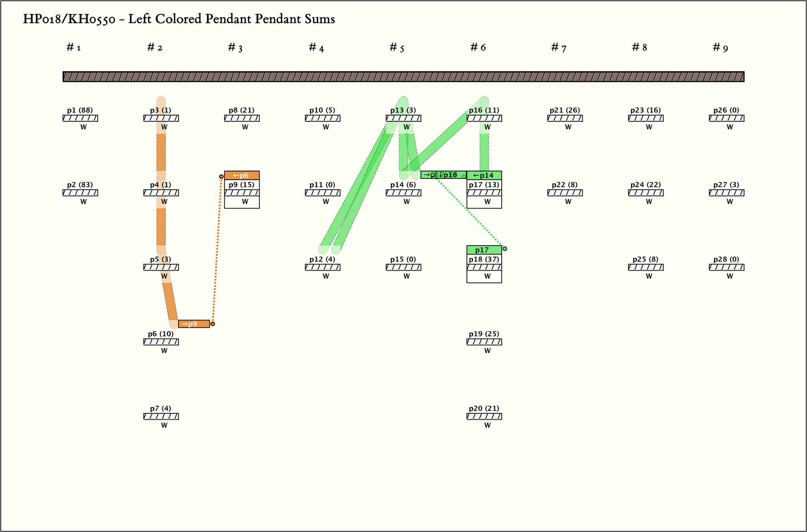Click the orange ←p6 tag
This screenshot has height=532, width=807.
tap(242, 175)
